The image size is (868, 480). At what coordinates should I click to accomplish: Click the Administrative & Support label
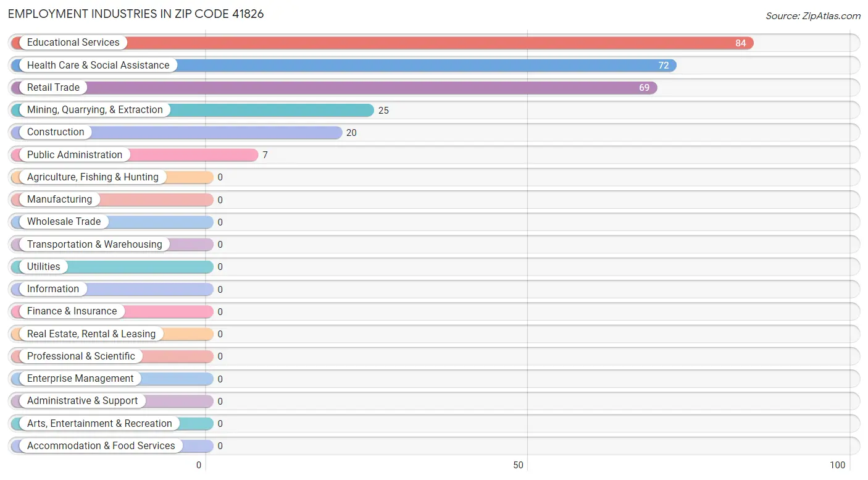point(82,400)
